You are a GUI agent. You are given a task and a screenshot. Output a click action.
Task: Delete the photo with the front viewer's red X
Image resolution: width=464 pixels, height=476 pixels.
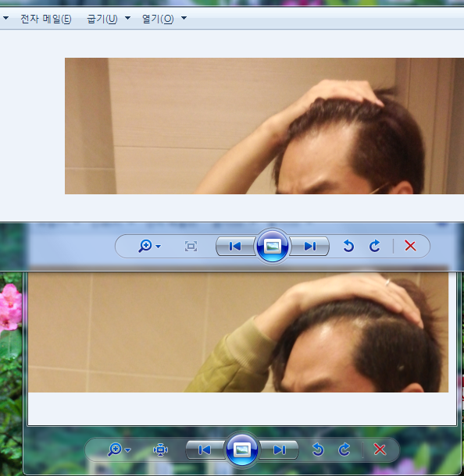[x=410, y=246]
